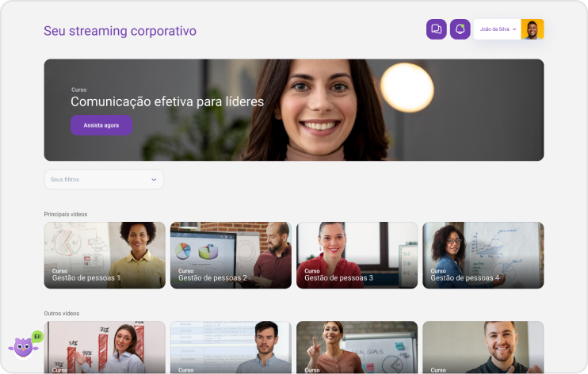Click the 'Assista agora' button
This screenshot has width=588, height=374.
(x=101, y=125)
